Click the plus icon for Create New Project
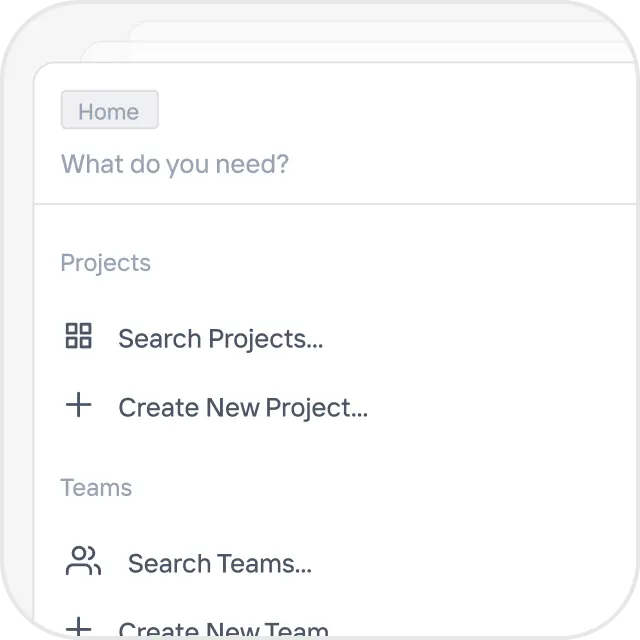The height and width of the screenshot is (640, 640). pyautogui.click(x=78, y=406)
